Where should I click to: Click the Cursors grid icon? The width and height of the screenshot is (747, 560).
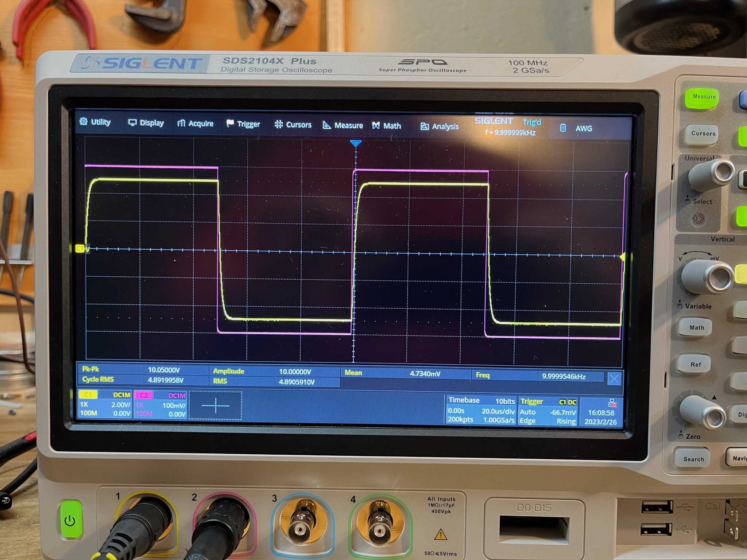pyautogui.click(x=279, y=124)
